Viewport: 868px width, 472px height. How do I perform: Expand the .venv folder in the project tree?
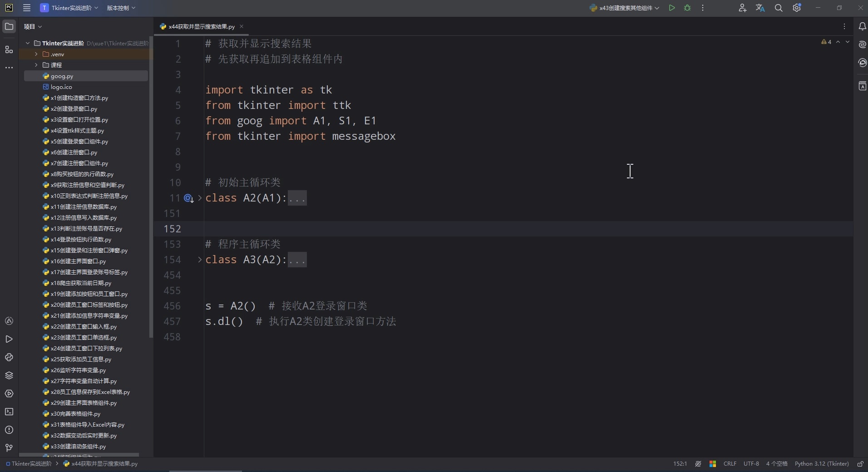click(x=36, y=54)
